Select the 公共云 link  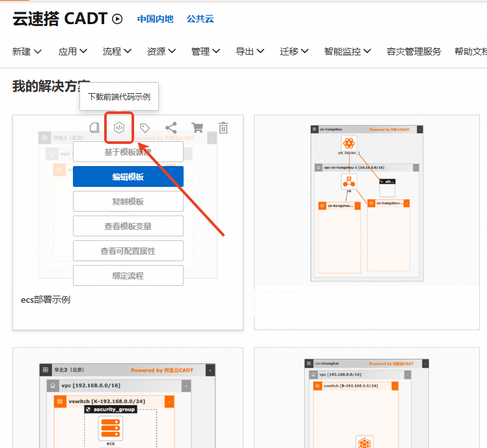tap(201, 19)
